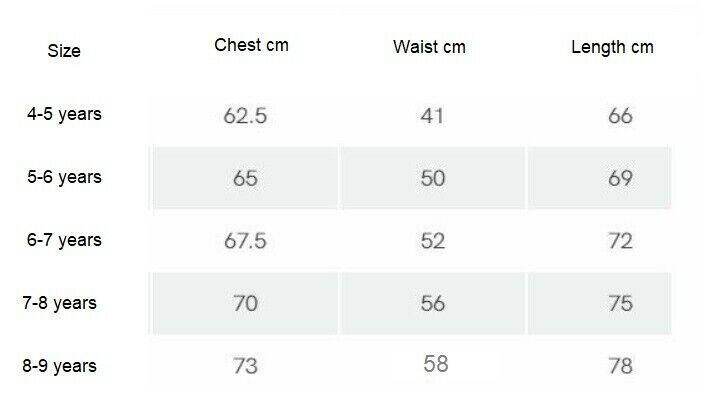Select the length value 69 cell
Image resolution: width=713 pixels, height=408 pixels.
tap(620, 179)
